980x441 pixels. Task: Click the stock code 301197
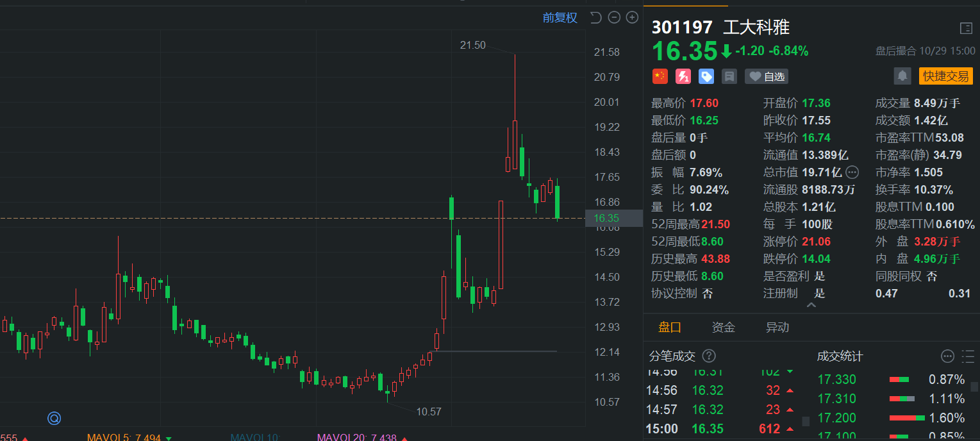point(682,28)
